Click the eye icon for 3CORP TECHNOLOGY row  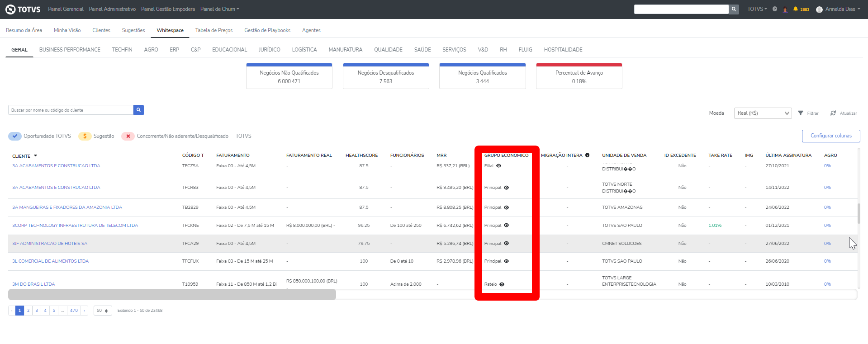point(507,226)
